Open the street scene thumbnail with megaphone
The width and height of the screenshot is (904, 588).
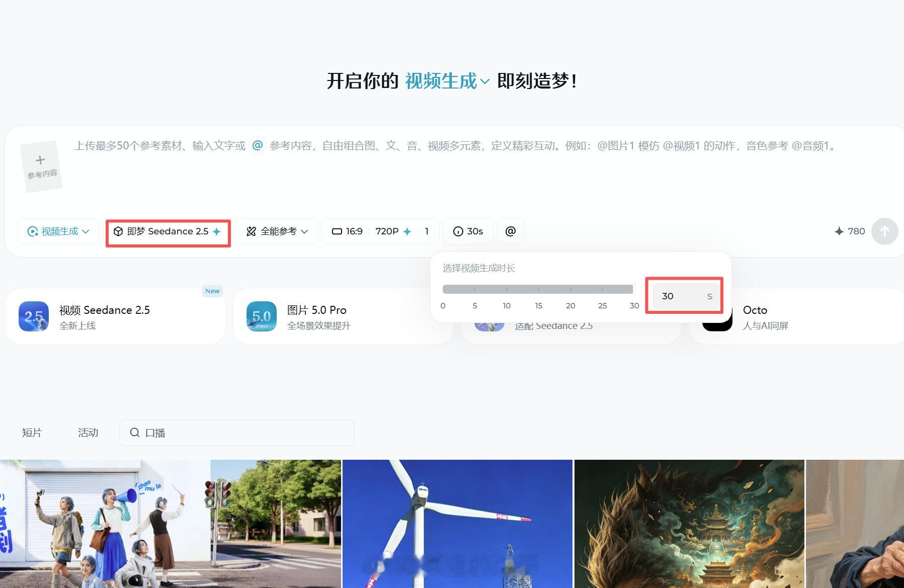pyautogui.click(x=171, y=524)
